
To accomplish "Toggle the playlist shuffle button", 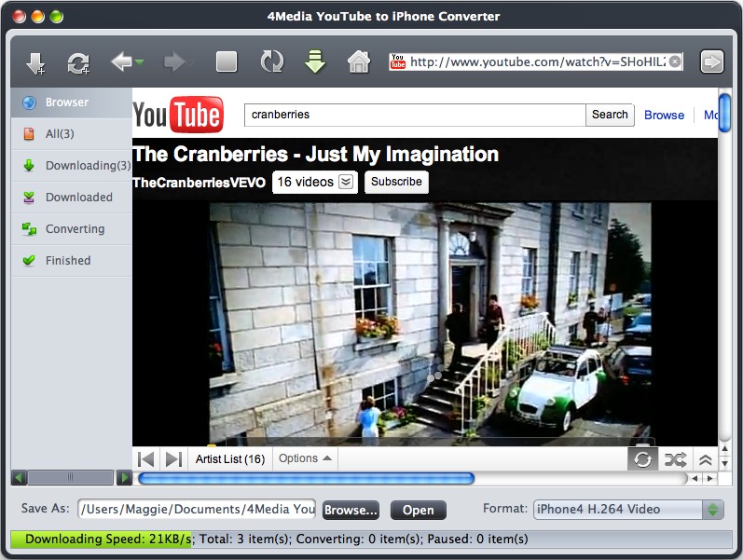I will click(x=675, y=459).
